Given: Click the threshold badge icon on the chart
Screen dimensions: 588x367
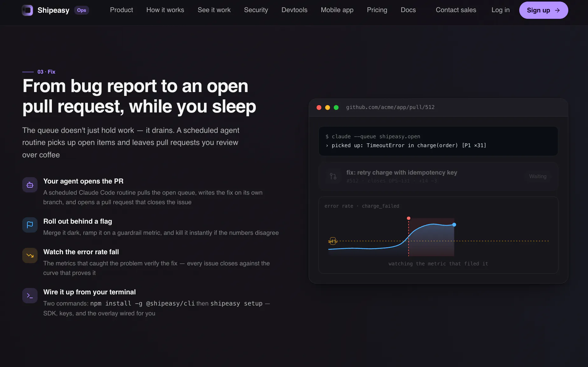Looking at the screenshot, I should coord(333,241).
